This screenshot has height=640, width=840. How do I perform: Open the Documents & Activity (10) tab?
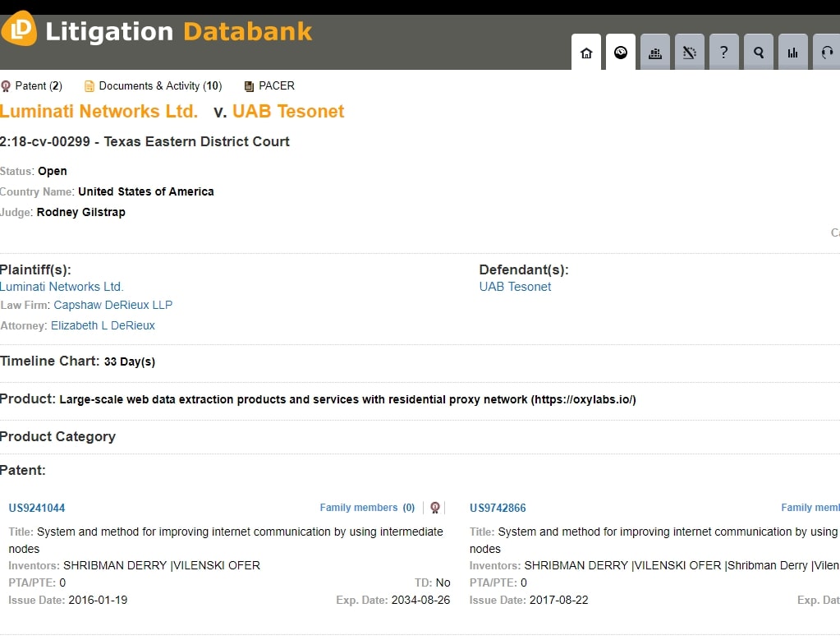tap(154, 85)
